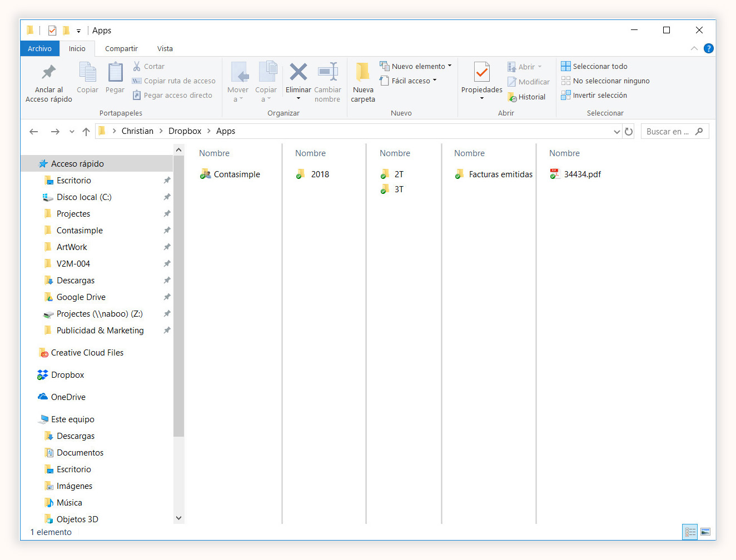Expand the address bar history dropdown
This screenshot has height=560, width=736.
click(x=616, y=132)
